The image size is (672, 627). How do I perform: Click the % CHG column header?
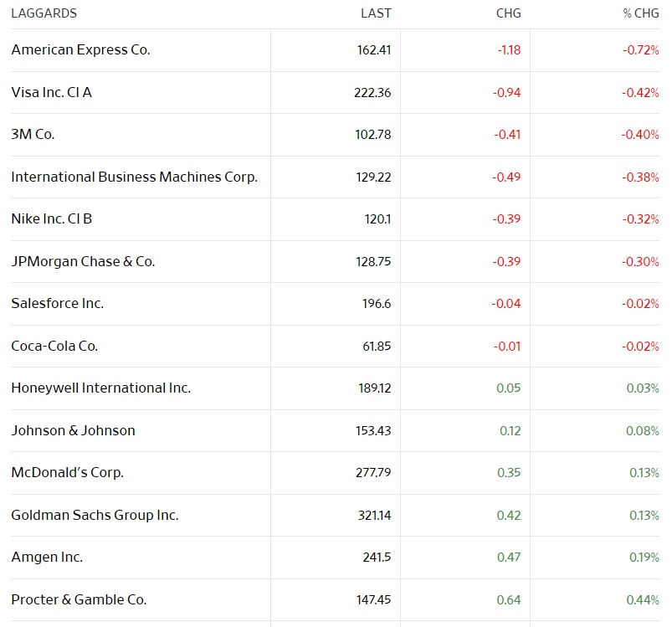tap(641, 13)
